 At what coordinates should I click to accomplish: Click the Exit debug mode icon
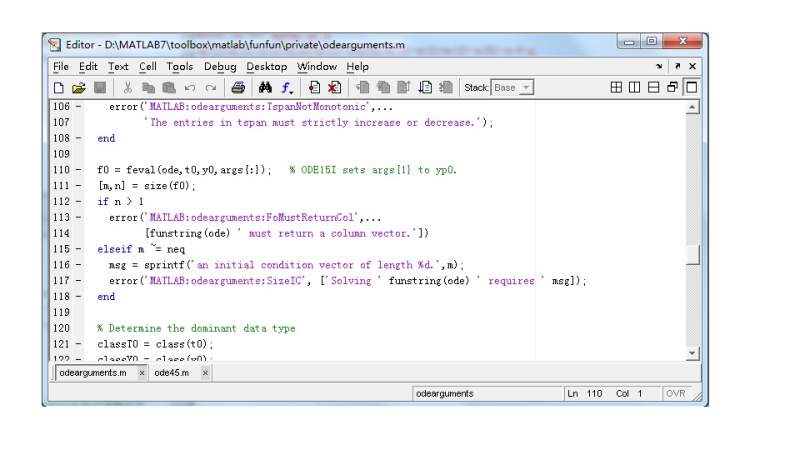pyautogui.click(x=445, y=88)
